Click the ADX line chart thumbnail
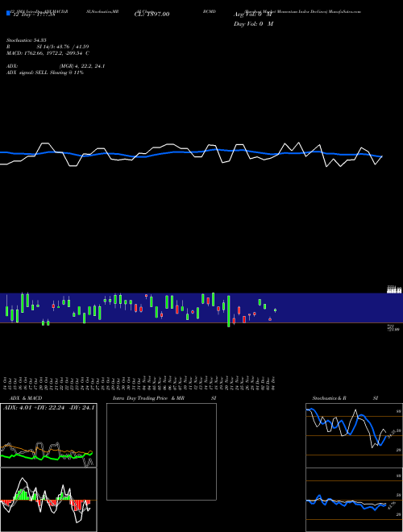403x532 pixels. [48, 435]
